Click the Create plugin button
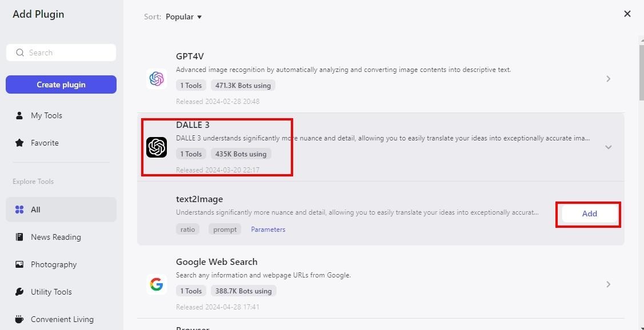 [x=61, y=84]
